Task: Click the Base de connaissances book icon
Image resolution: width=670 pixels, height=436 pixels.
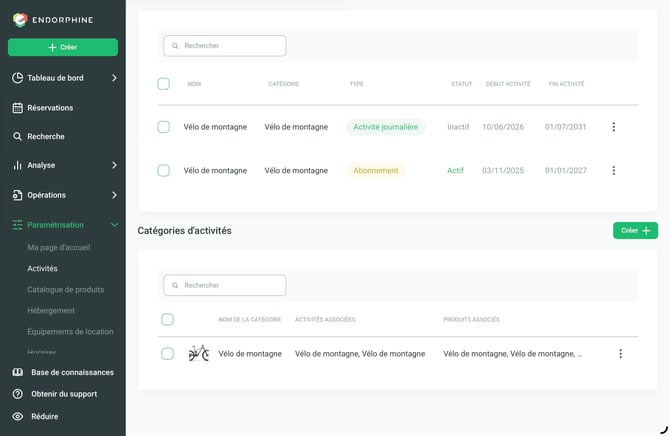Action: [x=18, y=372]
